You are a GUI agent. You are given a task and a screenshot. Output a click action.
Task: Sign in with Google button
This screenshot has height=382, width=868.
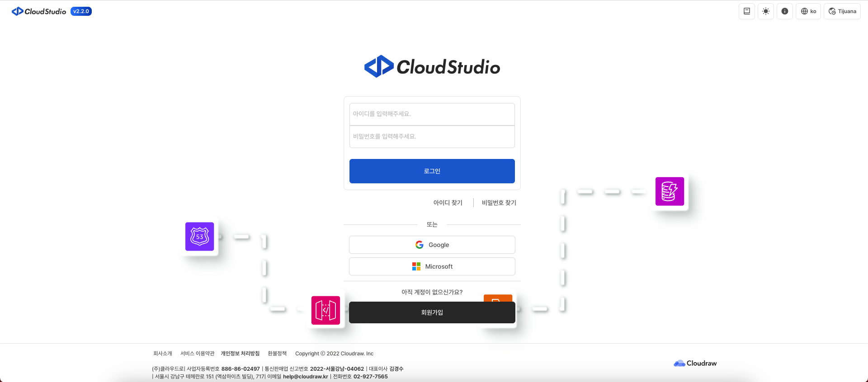(432, 245)
